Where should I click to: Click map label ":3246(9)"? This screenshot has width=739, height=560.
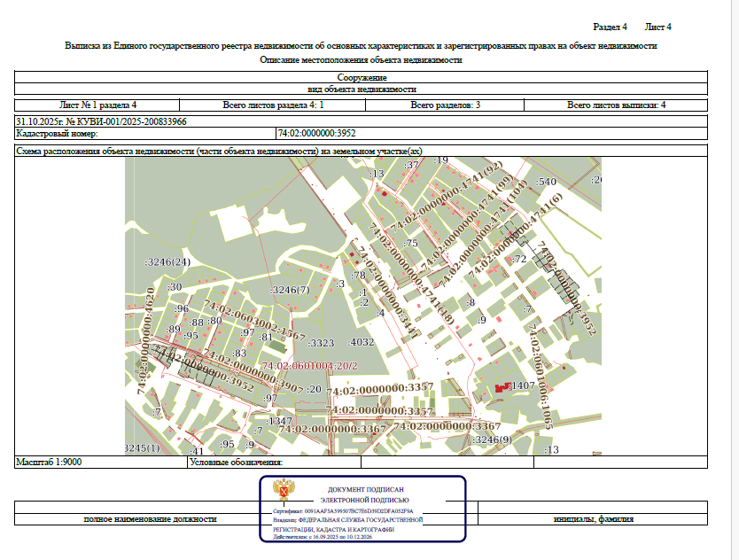click(492, 439)
